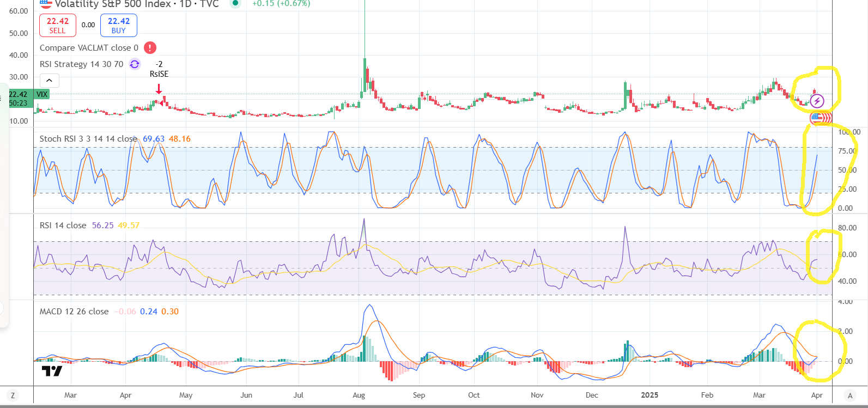Screen dimensions: 868x408
Task: Click the green market status dot
Action: click(x=235, y=3)
